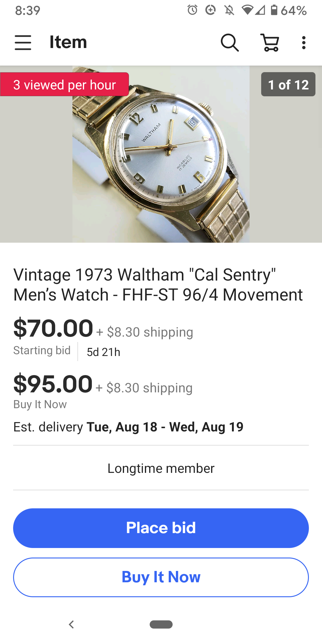Open the shopping cart
The height and width of the screenshot is (644, 322).
[x=270, y=42]
